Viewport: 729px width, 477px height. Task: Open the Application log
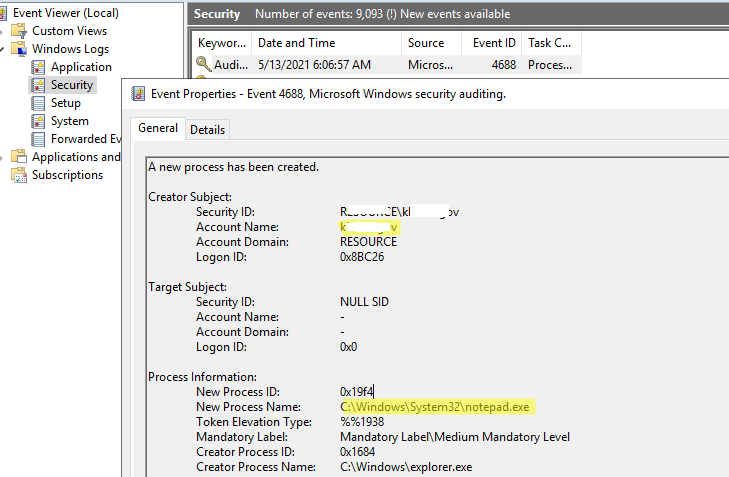coord(81,67)
